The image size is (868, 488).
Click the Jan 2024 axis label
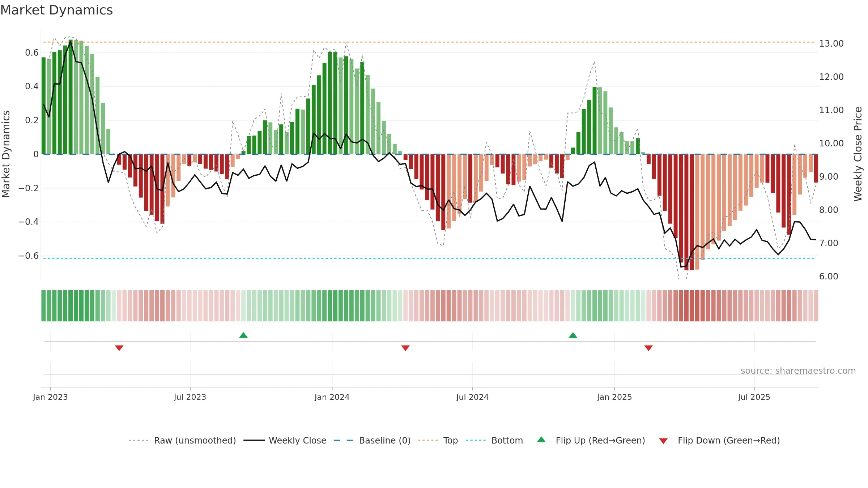(x=332, y=397)
